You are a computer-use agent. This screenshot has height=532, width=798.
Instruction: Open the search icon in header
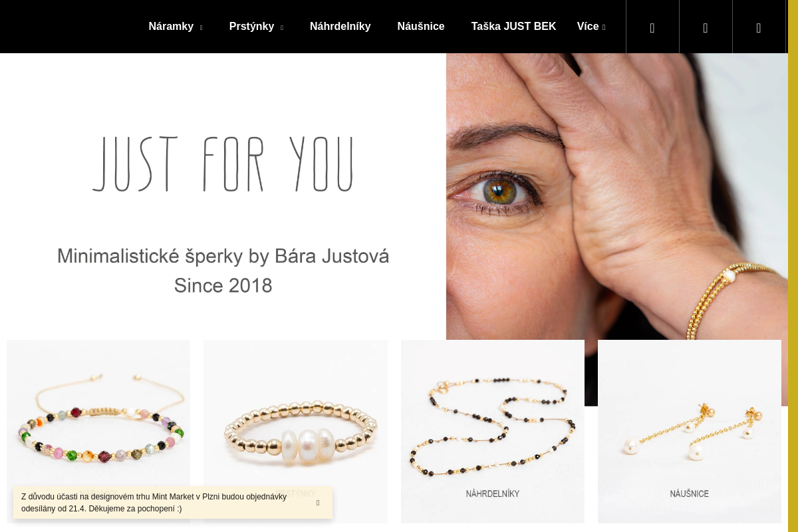click(x=652, y=27)
